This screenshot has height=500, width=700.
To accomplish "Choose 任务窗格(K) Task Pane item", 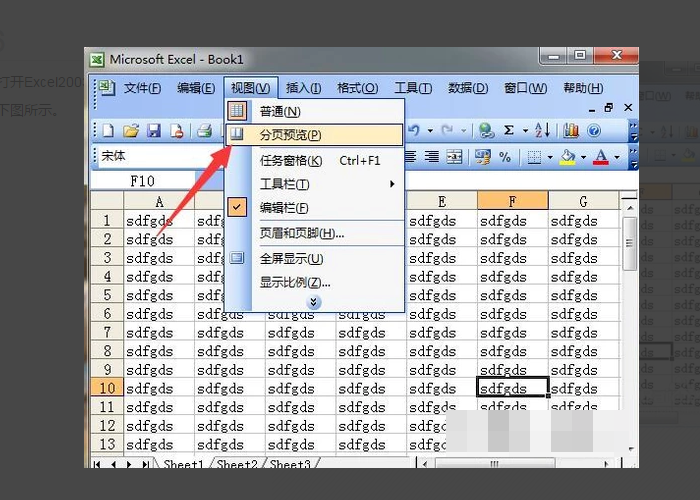I will (314, 160).
